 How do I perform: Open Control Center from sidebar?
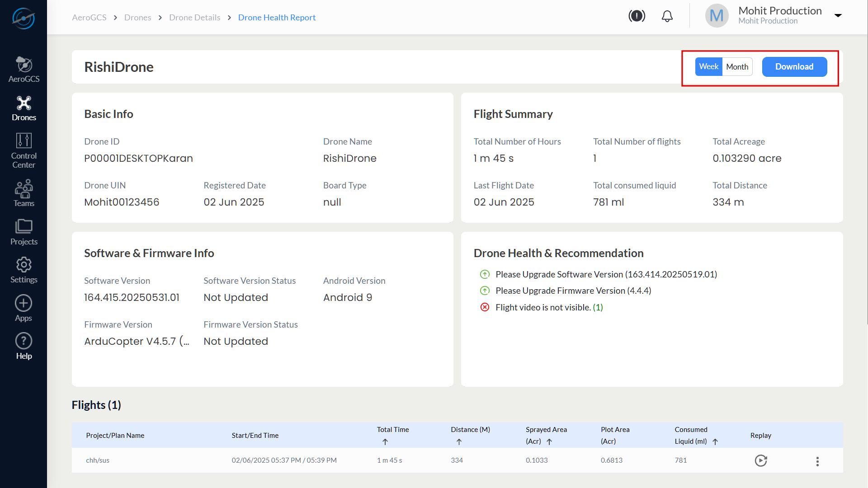(24, 150)
